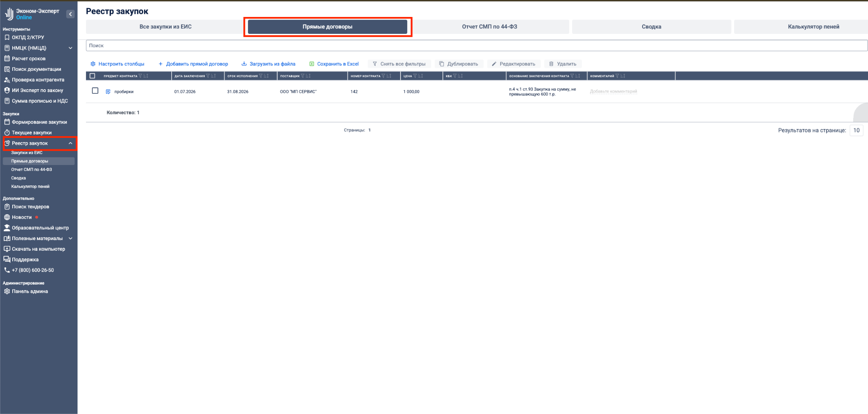
Task: Select the Отчет СМП по 44-ФЗ sidebar subitem
Action: (31, 170)
